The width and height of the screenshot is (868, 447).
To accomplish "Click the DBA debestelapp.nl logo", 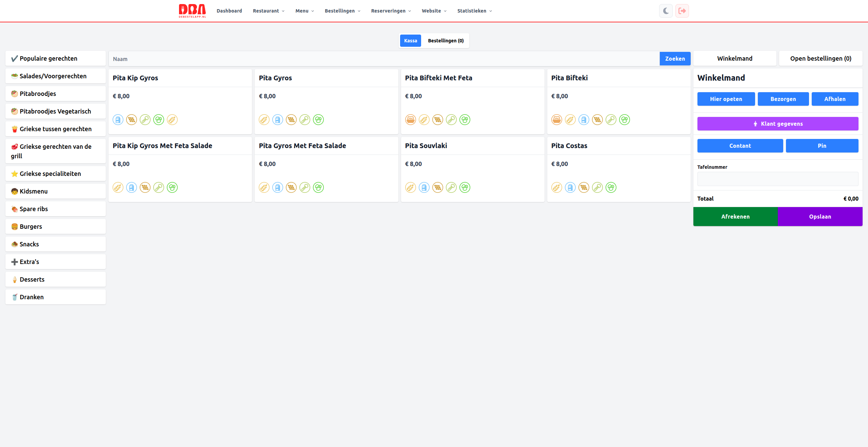I will [192, 11].
